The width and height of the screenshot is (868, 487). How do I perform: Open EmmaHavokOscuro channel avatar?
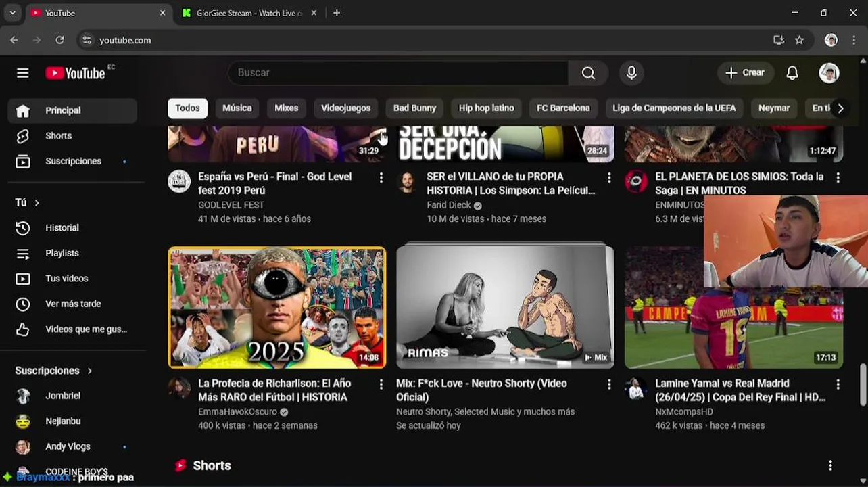coord(179,388)
